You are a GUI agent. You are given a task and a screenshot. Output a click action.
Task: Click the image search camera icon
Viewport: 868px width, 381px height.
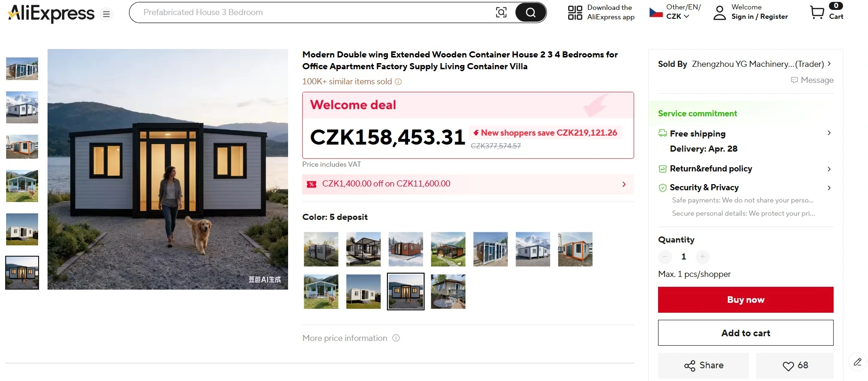pyautogui.click(x=501, y=13)
